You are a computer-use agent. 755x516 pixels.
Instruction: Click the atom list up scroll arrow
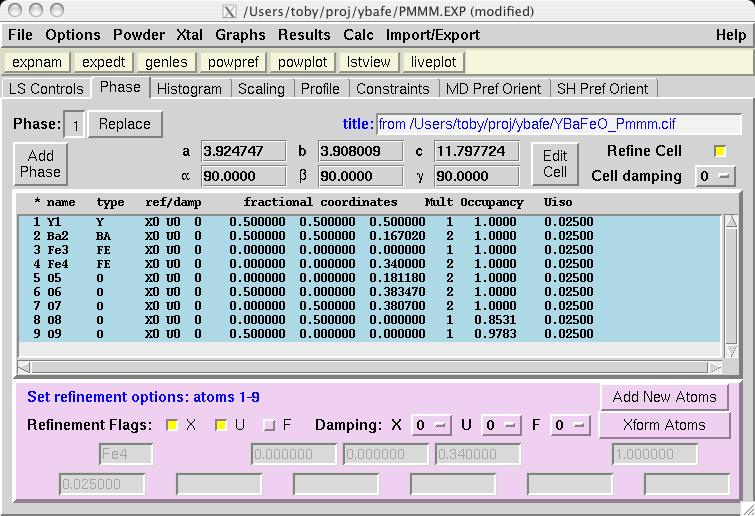(x=731, y=221)
